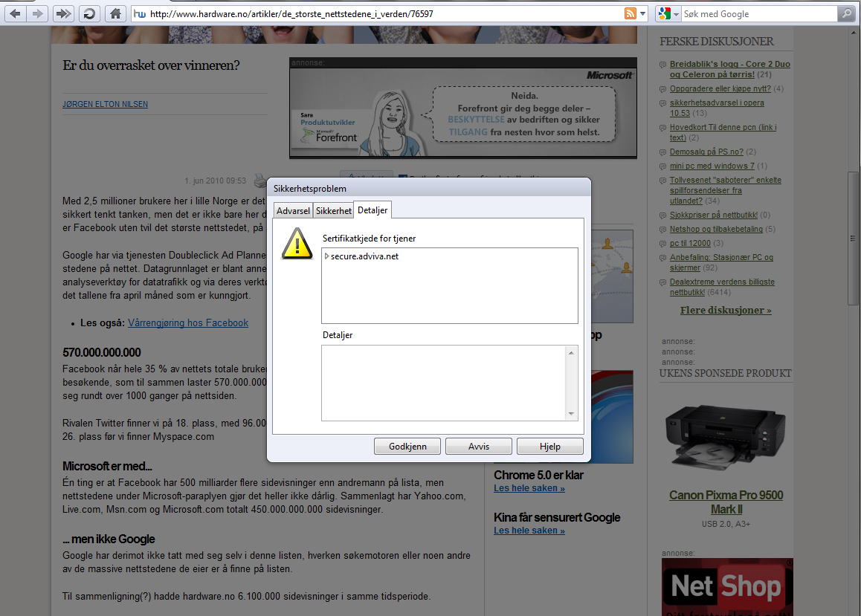Click the Canon Pixma printer image
The height and width of the screenshot is (616, 861).
click(726, 436)
